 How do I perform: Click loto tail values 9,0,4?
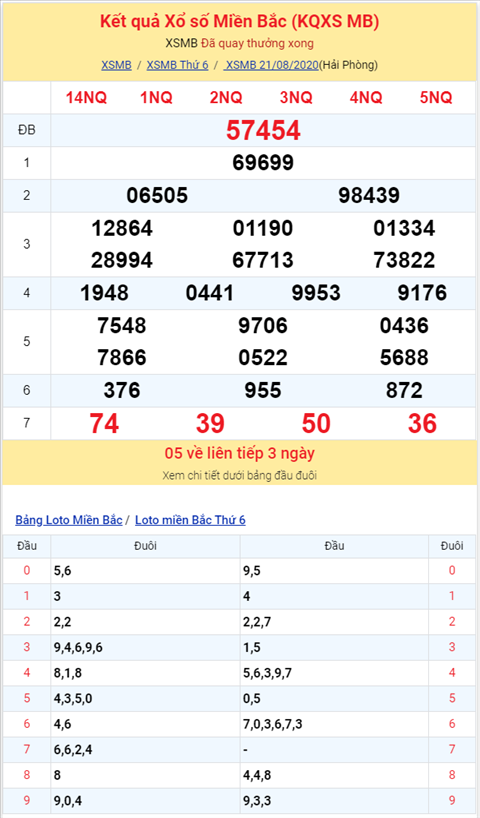pos(67,801)
